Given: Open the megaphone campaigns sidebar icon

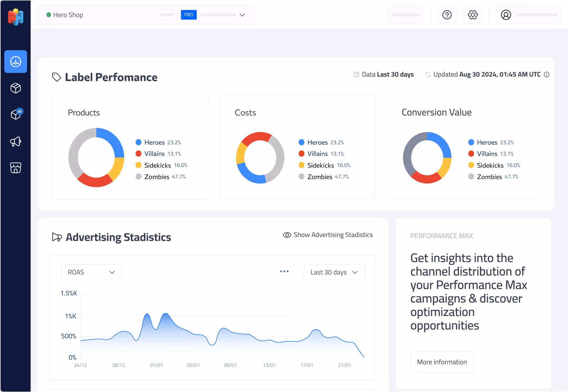Looking at the screenshot, I should point(16,141).
